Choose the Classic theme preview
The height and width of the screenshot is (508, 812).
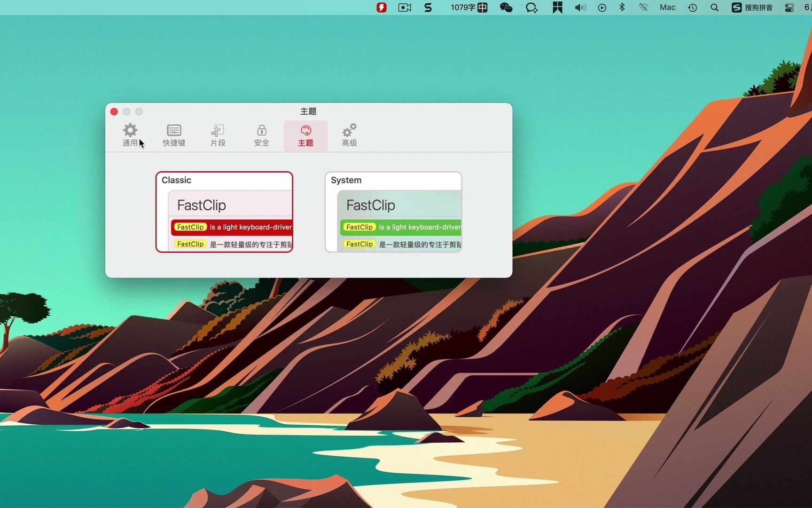point(224,212)
